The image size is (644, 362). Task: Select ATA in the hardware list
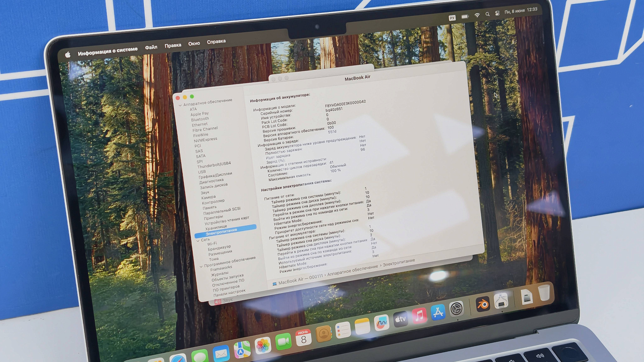[x=193, y=109]
